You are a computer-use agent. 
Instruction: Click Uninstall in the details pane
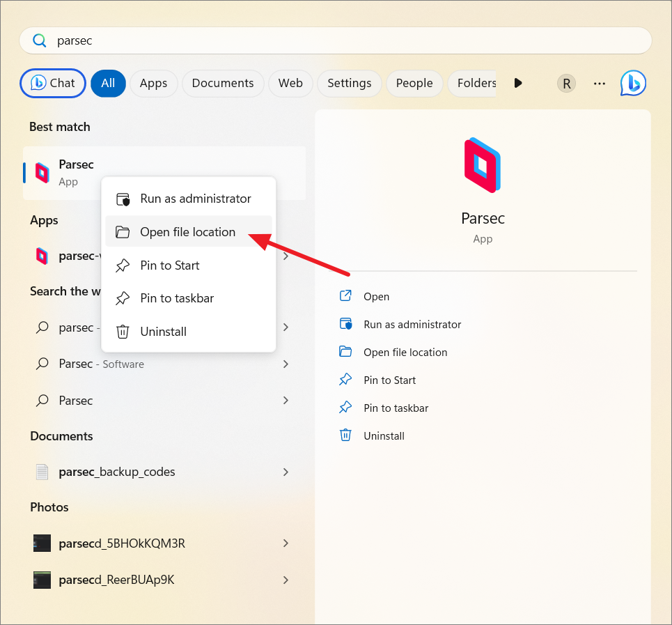pos(384,436)
